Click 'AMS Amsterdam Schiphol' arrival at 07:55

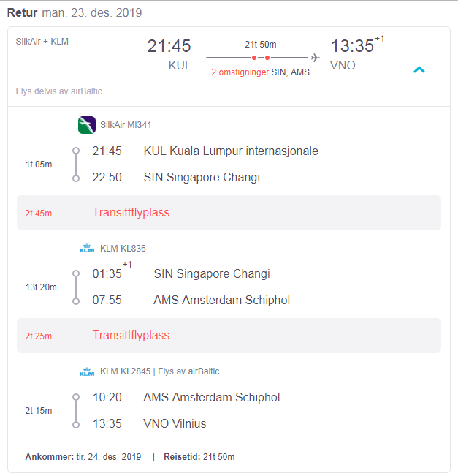(222, 300)
